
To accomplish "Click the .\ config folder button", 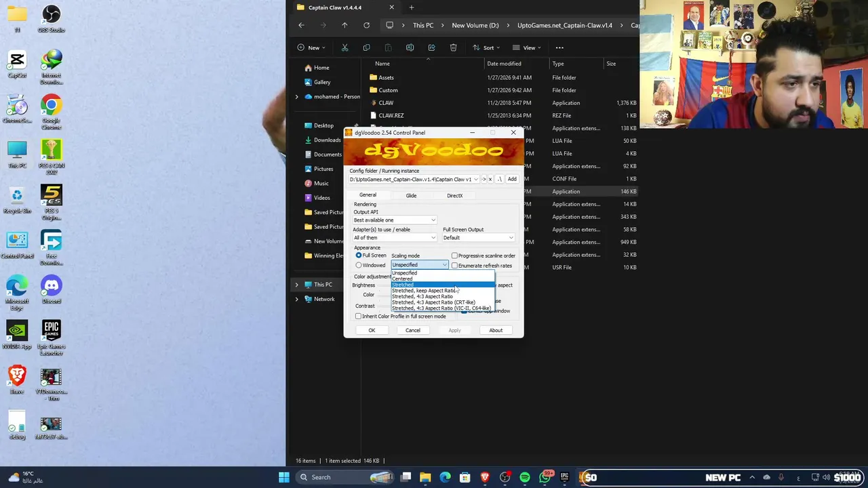I will 500,179.
